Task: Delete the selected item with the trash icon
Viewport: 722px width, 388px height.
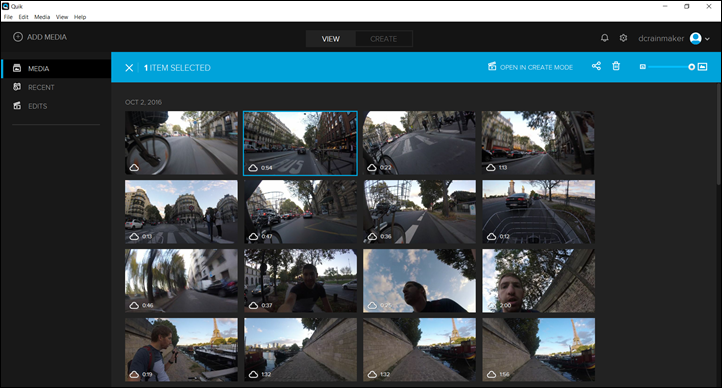Action: pos(616,66)
